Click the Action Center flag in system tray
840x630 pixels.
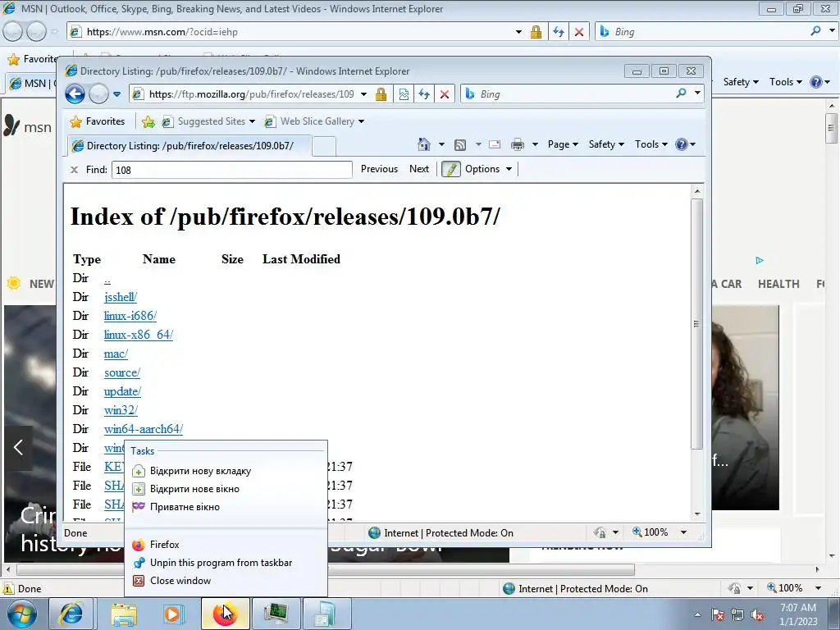tap(718, 614)
